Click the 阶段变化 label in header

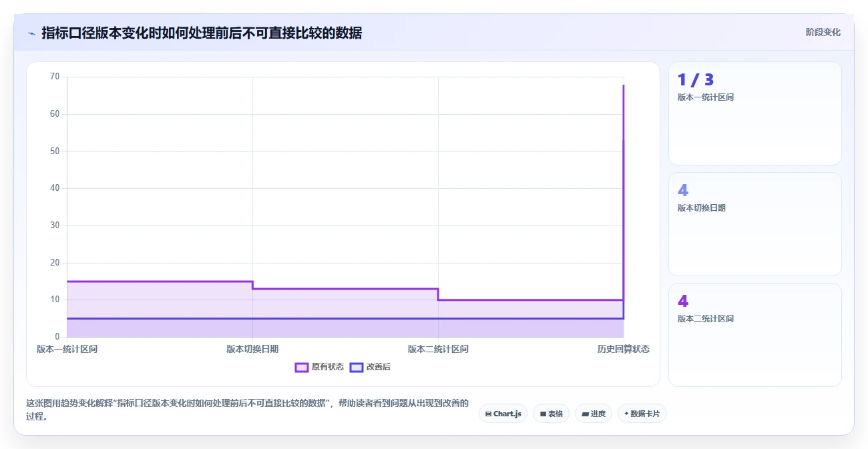pyautogui.click(x=823, y=32)
